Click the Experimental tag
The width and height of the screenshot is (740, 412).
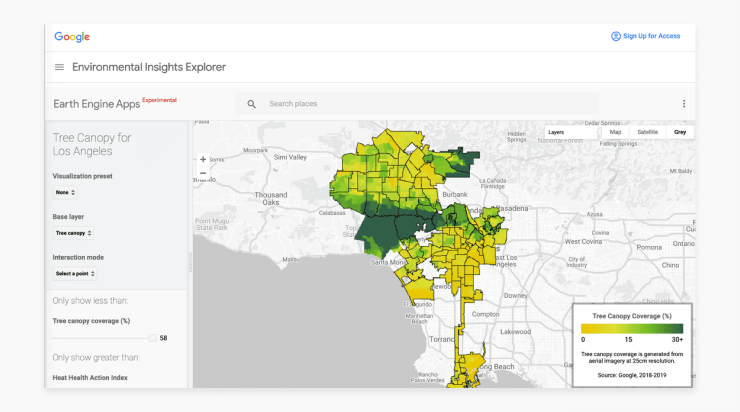[159, 100]
